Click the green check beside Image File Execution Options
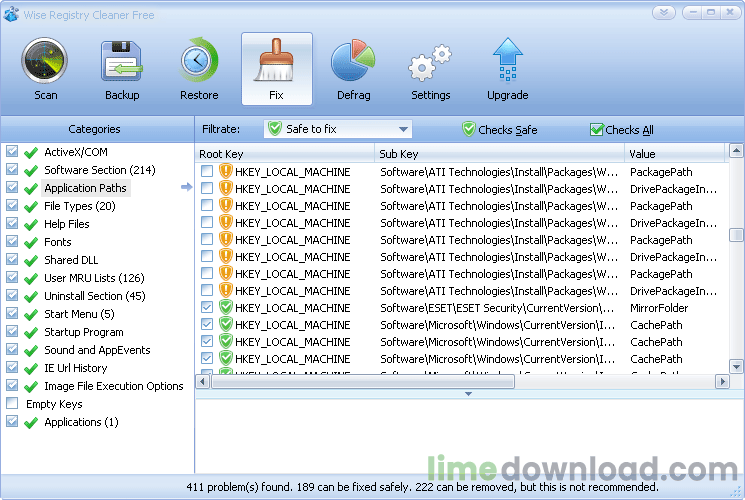Screen dimensions: 745x500 coord(31,387)
